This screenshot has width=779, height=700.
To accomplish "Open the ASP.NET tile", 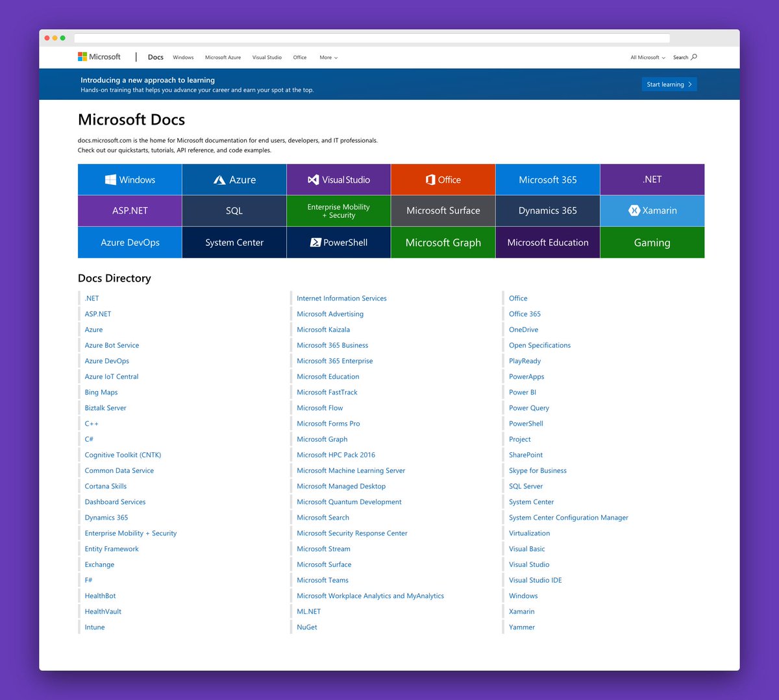I will (130, 211).
